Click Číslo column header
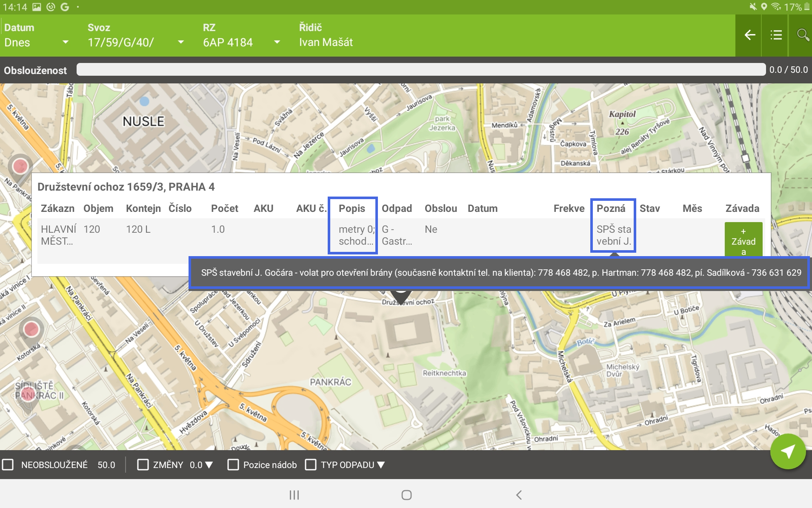The height and width of the screenshot is (508, 812). [x=180, y=208]
